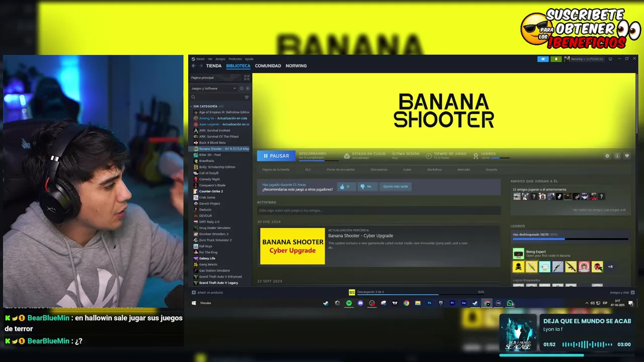The height and width of the screenshot is (362, 644).
Task: Show +8 more unlocked achievements
Action: pos(610,267)
